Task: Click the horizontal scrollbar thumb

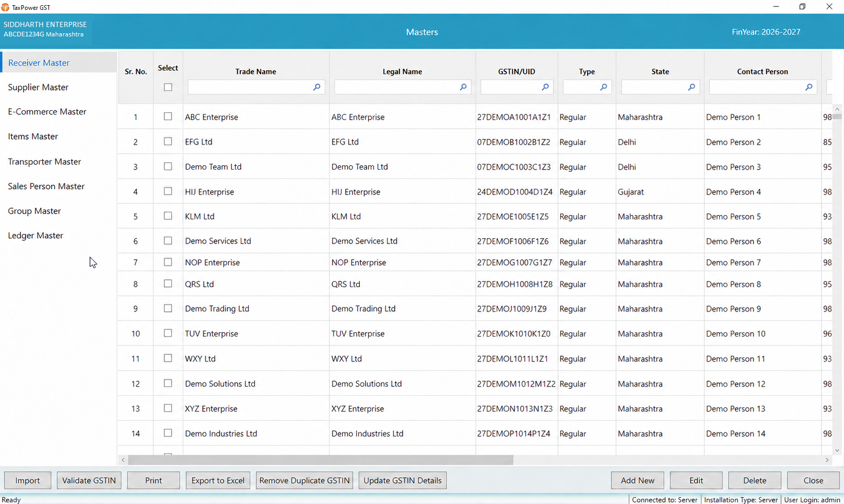Action: [320, 460]
